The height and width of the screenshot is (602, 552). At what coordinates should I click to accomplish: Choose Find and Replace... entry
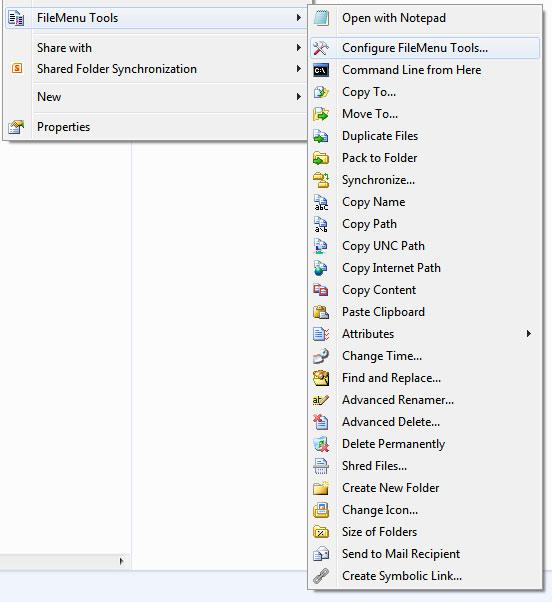tap(425, 378)
